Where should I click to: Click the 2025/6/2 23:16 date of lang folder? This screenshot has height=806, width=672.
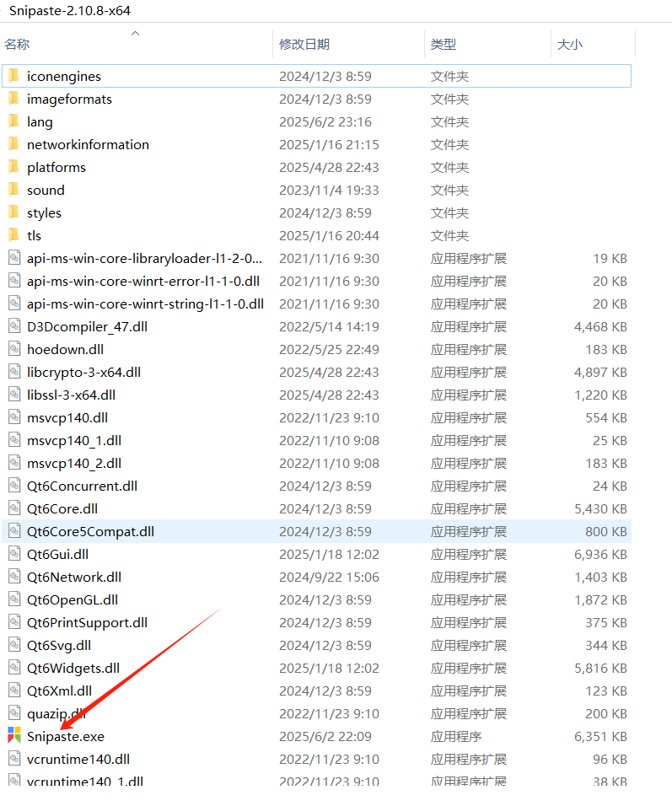325,121
